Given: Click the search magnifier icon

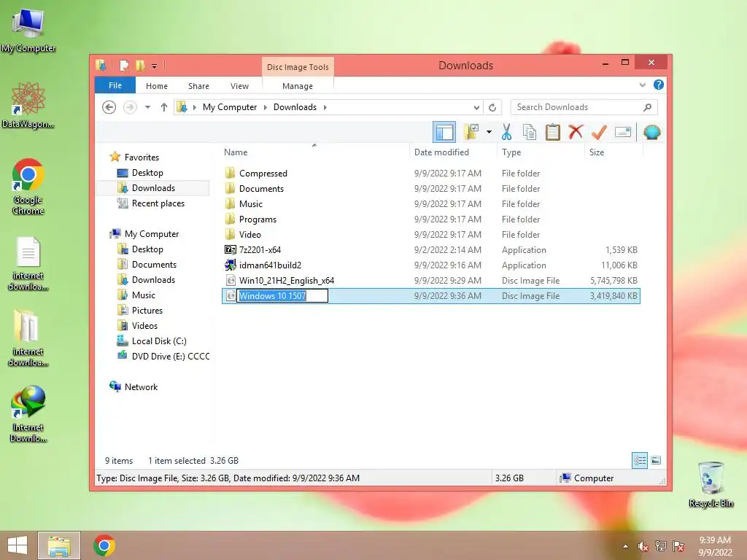Looking at the screenshot, I should tap(647, 107).
